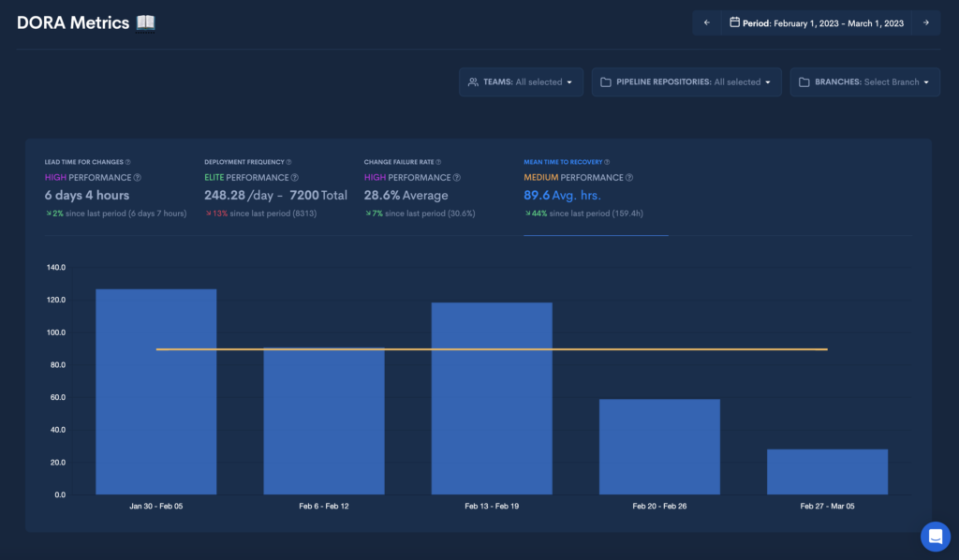Screen dimensions: 959x560
Task: Click the DORA Metrics page title
Action: pos(73,22)
